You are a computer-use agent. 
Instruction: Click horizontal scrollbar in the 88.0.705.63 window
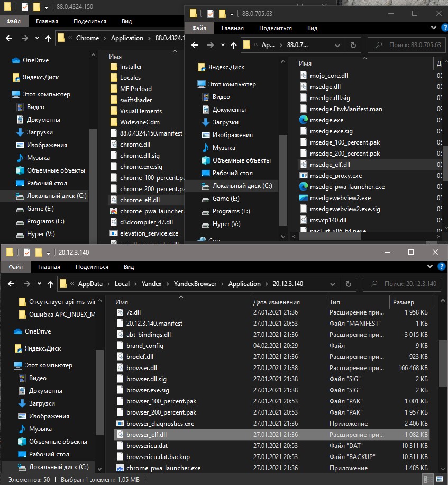330,237
